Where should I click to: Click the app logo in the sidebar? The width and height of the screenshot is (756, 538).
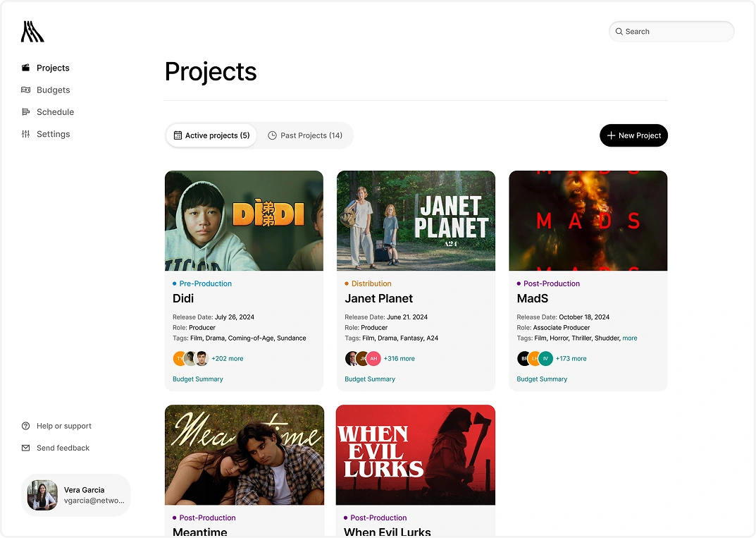(32, 31)
